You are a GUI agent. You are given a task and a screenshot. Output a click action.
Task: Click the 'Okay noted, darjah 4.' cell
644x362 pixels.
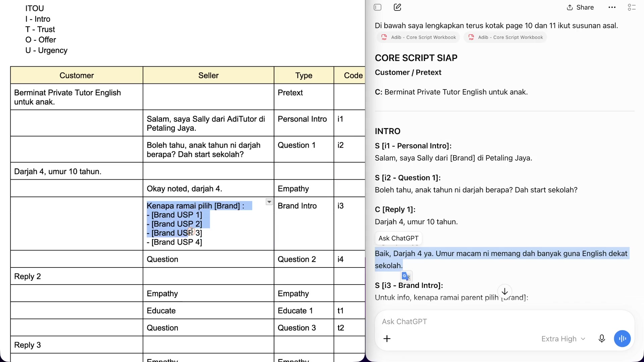[209, 189]
